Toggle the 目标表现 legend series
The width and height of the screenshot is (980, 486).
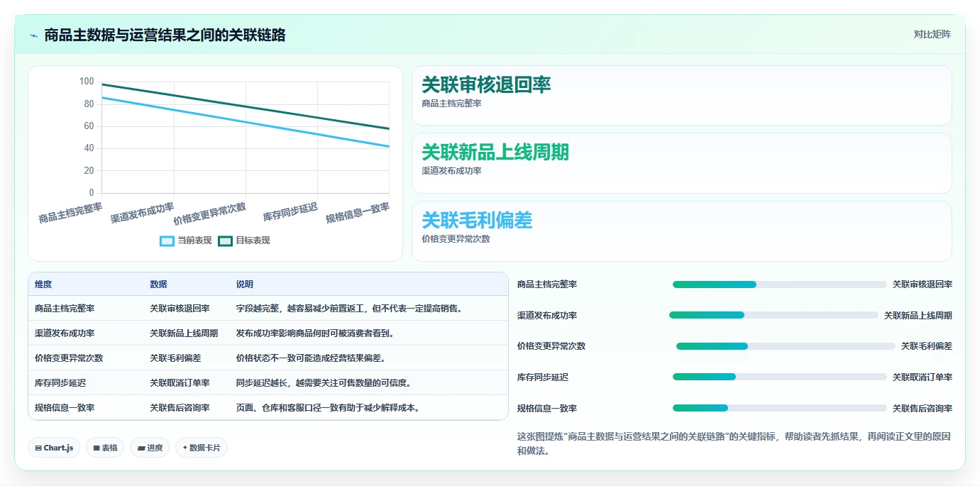tap(244, 241)
